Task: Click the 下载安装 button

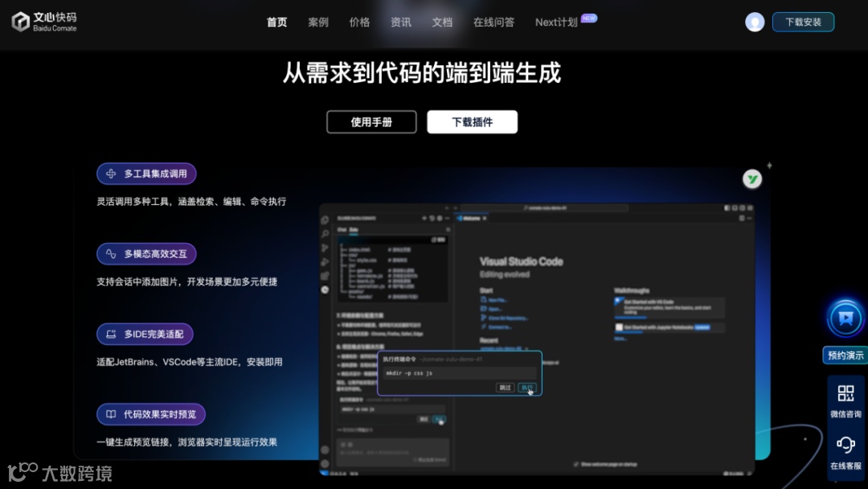Action: (x=803, y=23)
